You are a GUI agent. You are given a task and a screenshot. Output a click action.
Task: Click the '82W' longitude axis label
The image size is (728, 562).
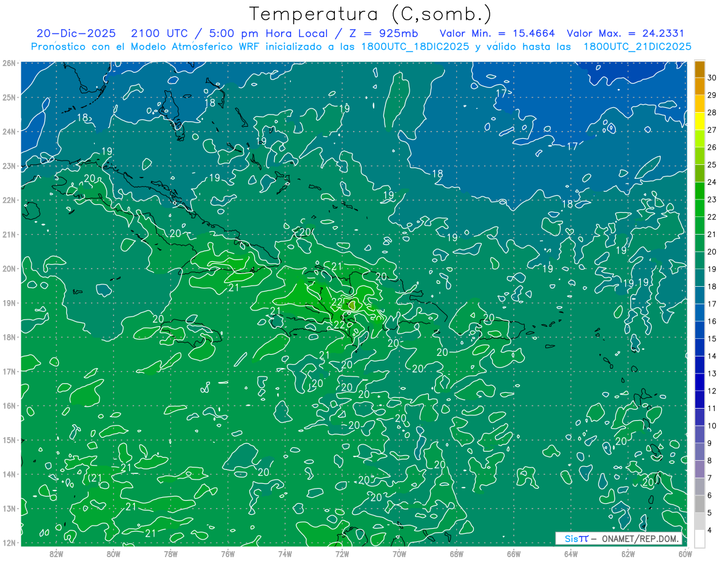(x=56, y=554)
